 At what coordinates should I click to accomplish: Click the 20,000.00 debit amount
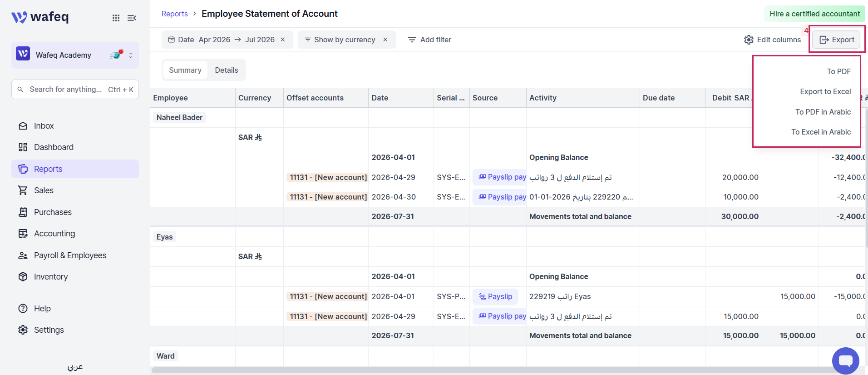coord(740,177)
